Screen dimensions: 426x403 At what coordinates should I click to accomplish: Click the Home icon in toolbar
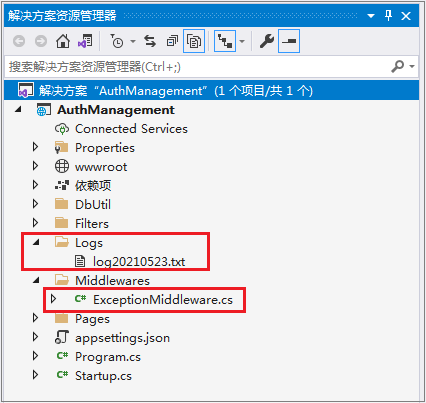63,41
